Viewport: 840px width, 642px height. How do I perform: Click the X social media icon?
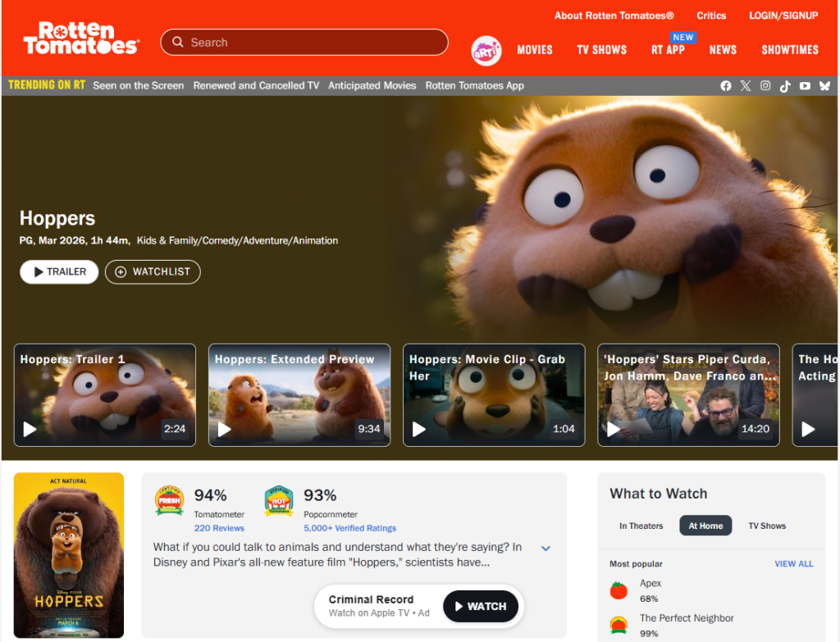pyautogui.click(x=746, y=86)
